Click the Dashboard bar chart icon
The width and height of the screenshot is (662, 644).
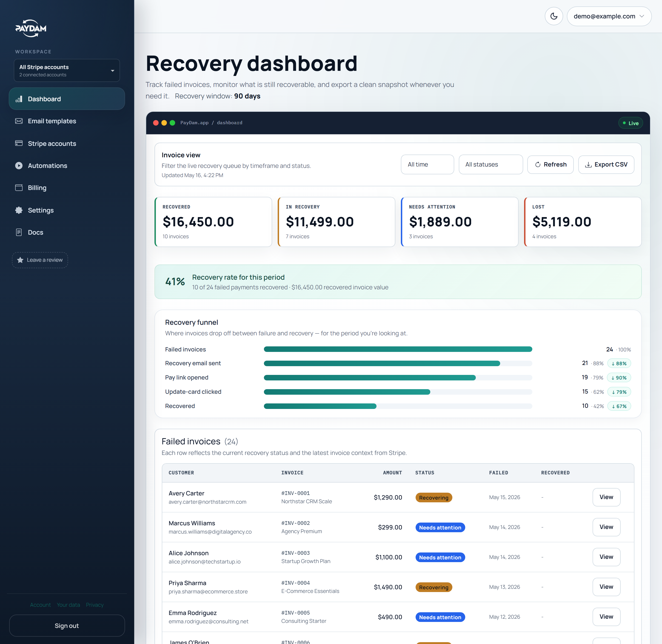pos(19,99)
